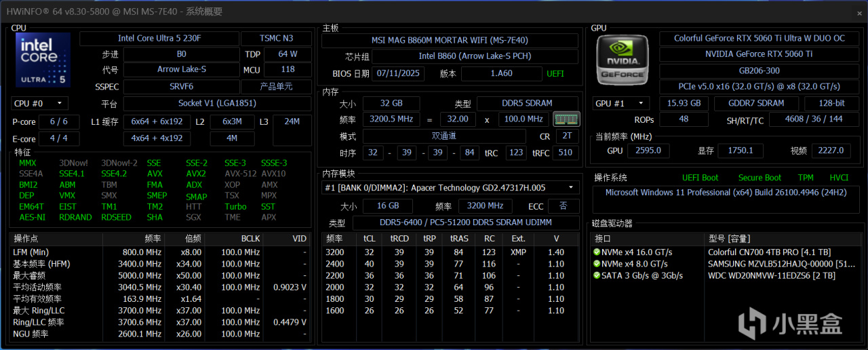Click the 15.93 GB video memory field

tap(684, 103)
